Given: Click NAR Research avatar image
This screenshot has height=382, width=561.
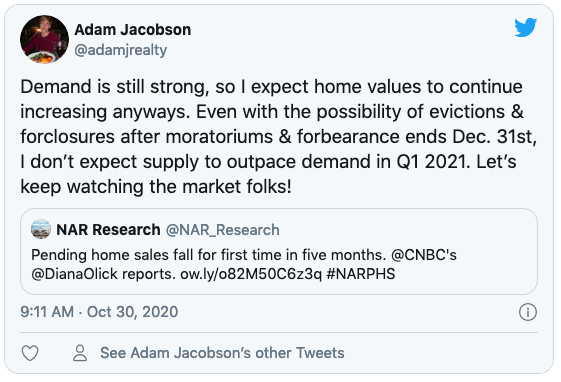Looking at the screenshot, I should pos(41,229).
